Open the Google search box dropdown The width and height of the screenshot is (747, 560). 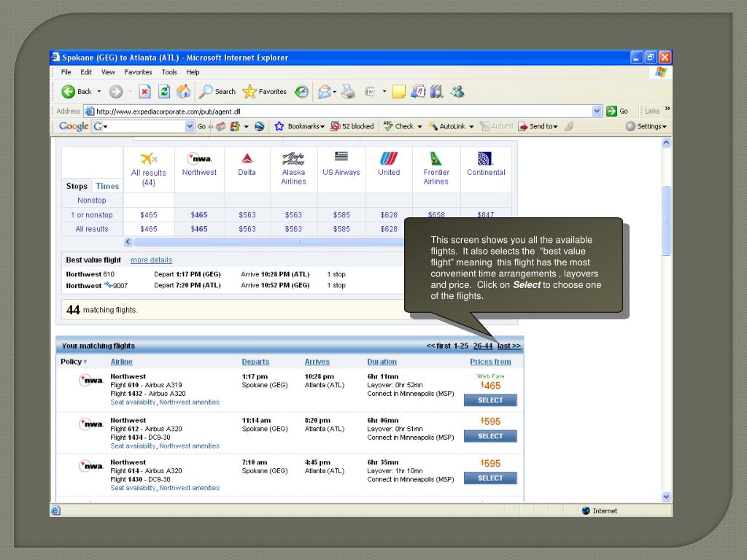[190, 126]
